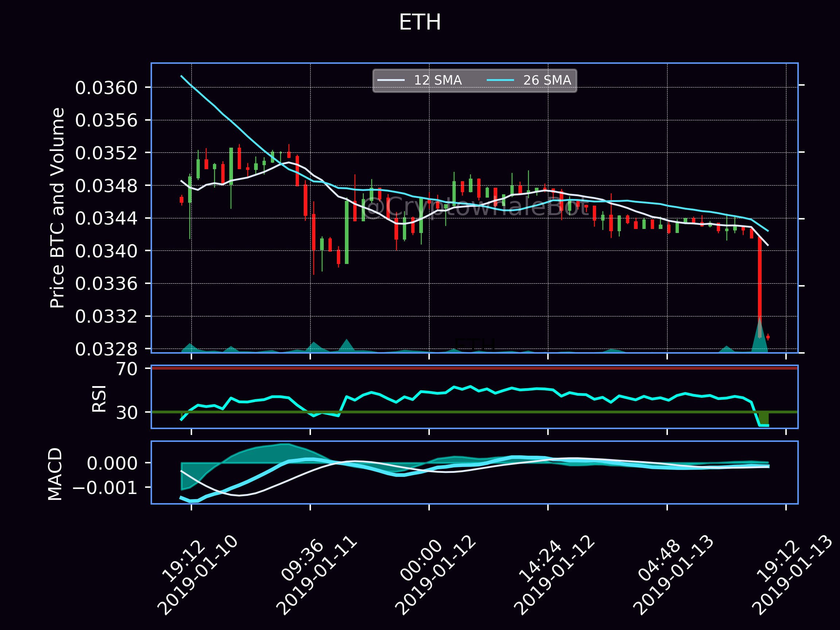Click the 0.0344 price axis label
Screen dimensions: 840x630
(106, 219)
